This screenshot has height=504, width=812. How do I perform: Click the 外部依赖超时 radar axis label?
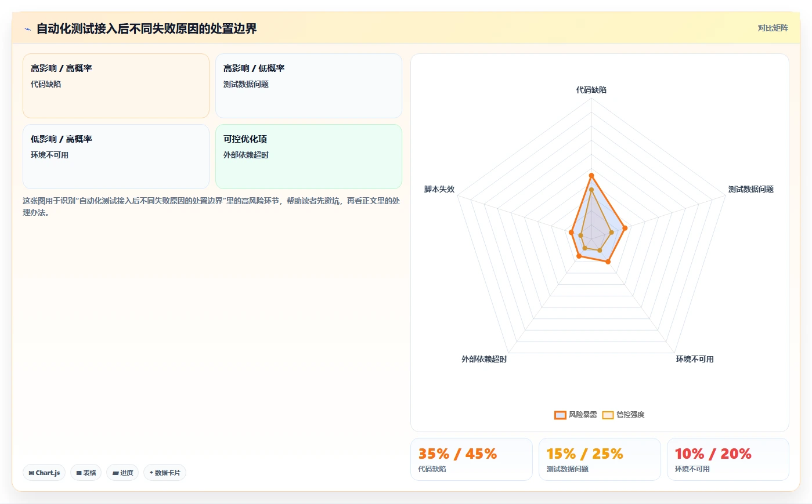pos(484,359)
